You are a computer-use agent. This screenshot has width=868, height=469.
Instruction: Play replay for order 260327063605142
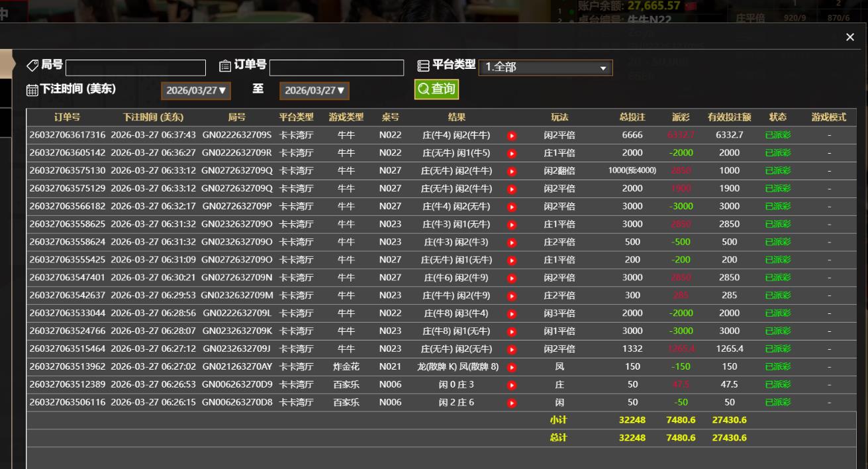tap(511, 154)
